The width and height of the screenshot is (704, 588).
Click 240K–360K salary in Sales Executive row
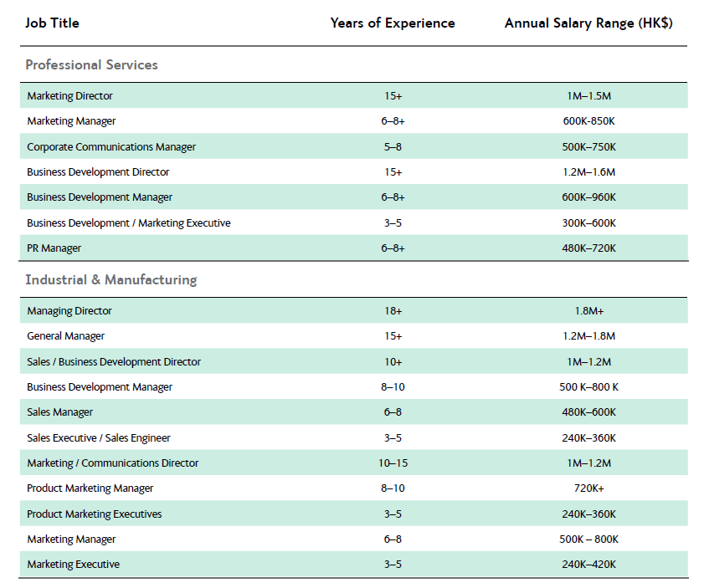click(588, 437)
